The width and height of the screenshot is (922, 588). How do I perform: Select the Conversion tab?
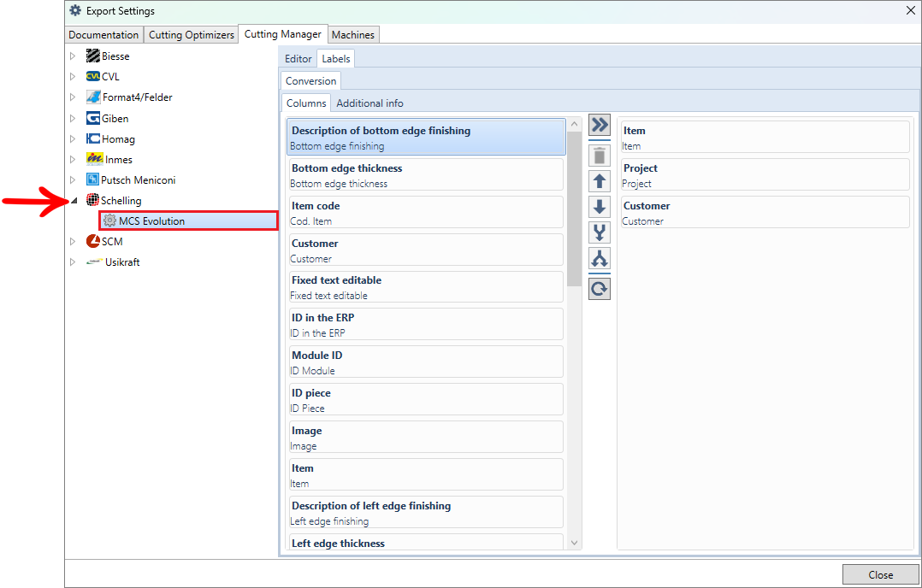click(x=310, y=80)
